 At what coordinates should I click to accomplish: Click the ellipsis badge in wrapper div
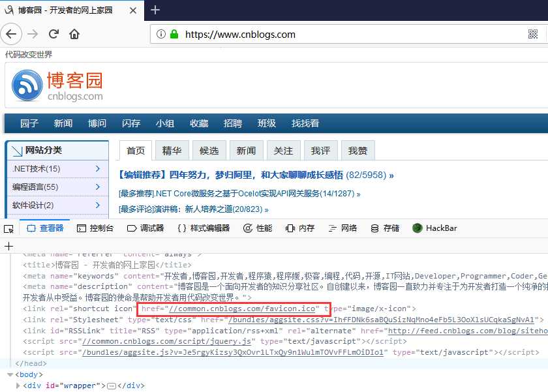(112, 386)
